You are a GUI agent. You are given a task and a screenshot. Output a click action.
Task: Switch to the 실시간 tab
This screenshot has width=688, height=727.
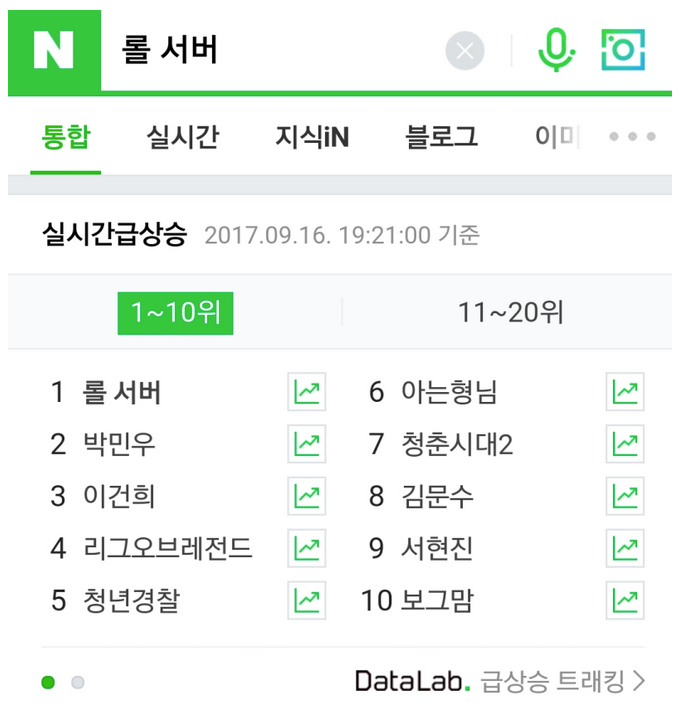[182, 137]
